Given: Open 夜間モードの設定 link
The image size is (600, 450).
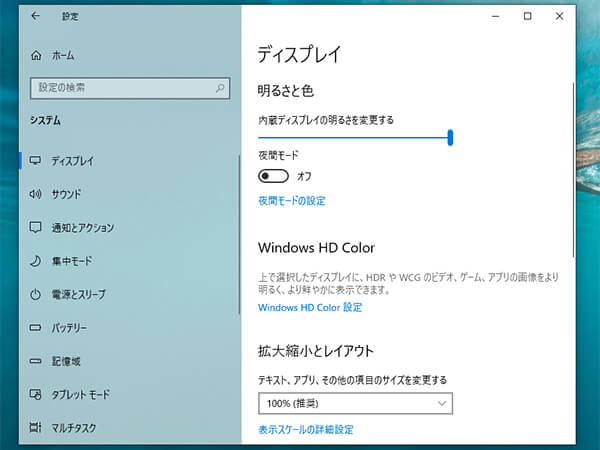Looking at the screenshot, I should (x=292, y=201).
